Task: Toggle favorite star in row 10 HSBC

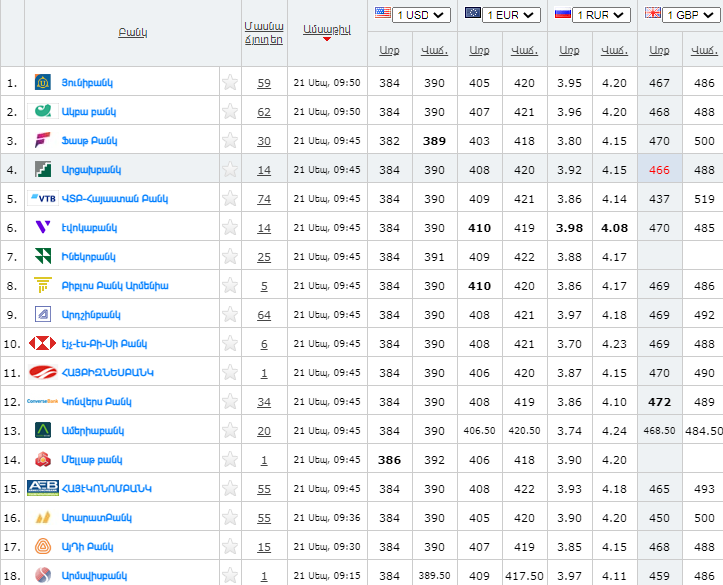Action: (x=230, y=343)
